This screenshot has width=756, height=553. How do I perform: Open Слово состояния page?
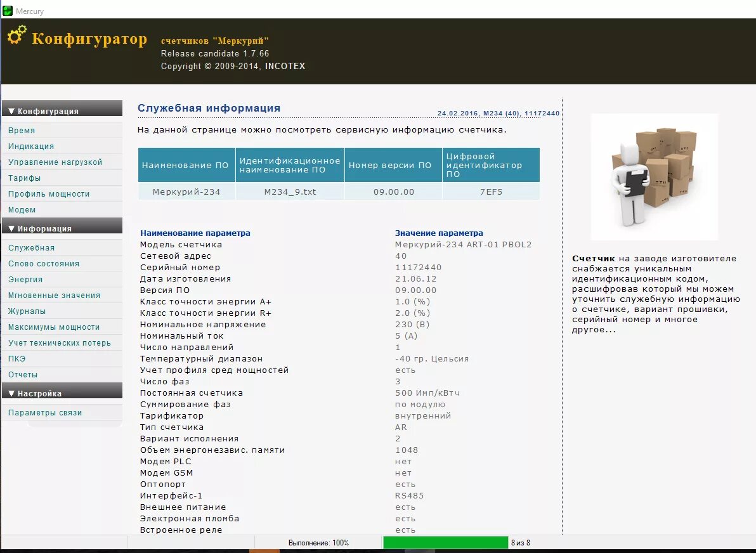(x=44, y=264)
